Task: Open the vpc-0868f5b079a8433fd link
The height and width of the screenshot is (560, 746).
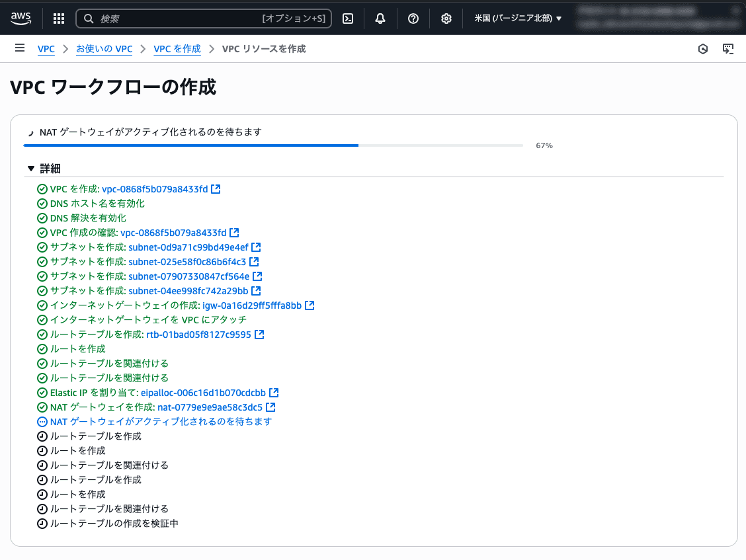Action: point(155,188)
